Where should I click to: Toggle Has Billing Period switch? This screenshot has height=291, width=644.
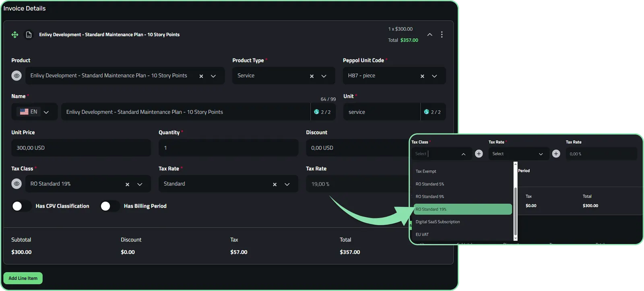pyautogui.click(x=110, y=206)
